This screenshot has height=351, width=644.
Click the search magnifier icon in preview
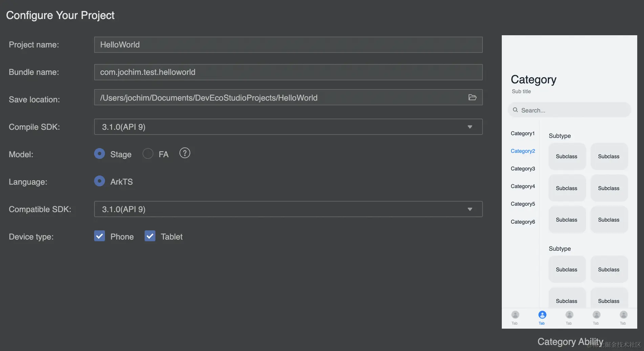515,110
